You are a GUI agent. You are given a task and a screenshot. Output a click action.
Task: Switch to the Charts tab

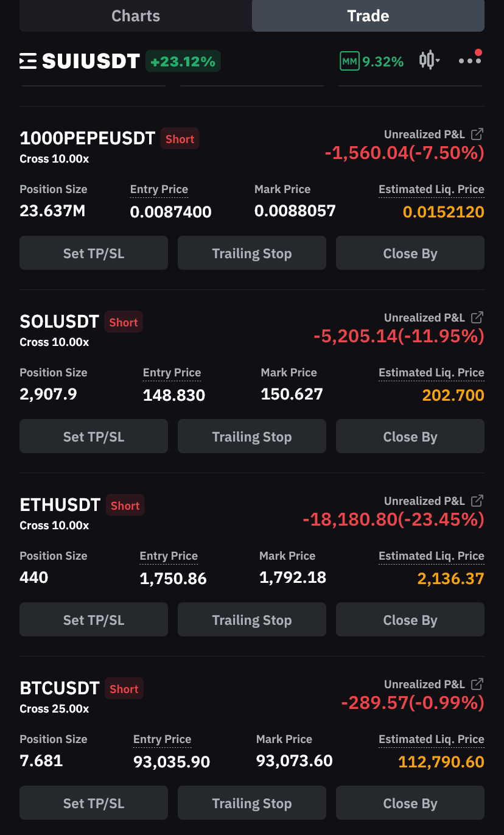click(136, 15)
